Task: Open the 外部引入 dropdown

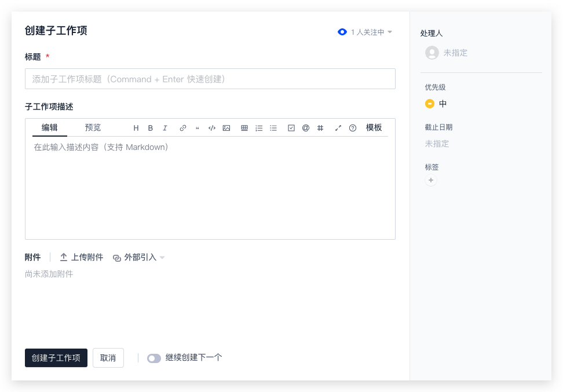Action: 138,258
